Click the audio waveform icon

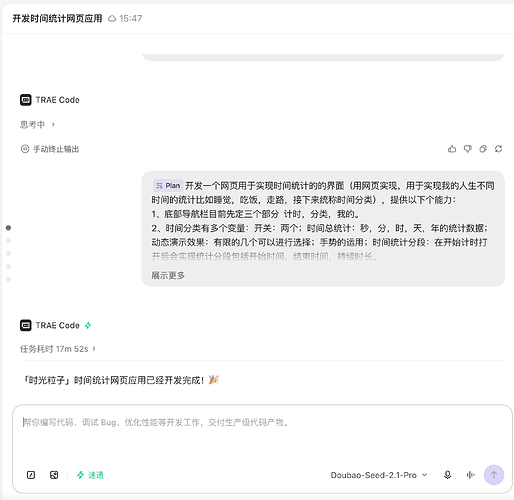tap(470, 475)
